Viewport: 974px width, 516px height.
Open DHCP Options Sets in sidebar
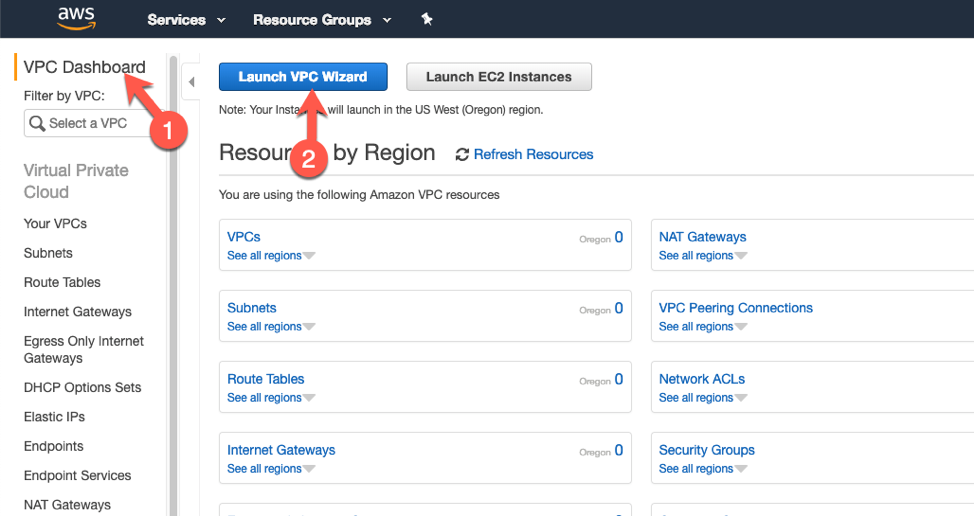(x=83, y=387)
